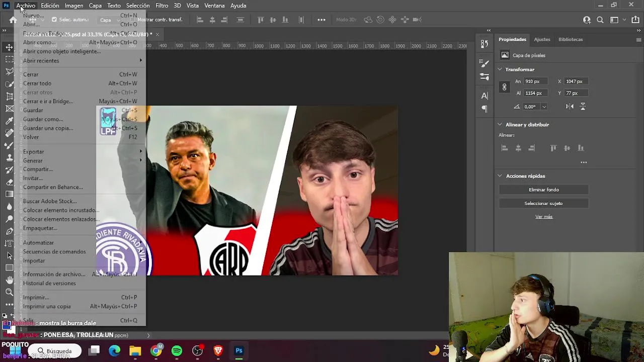Open the Character panel icon
This screenshot has width=644, height=362.
(485, 96)
